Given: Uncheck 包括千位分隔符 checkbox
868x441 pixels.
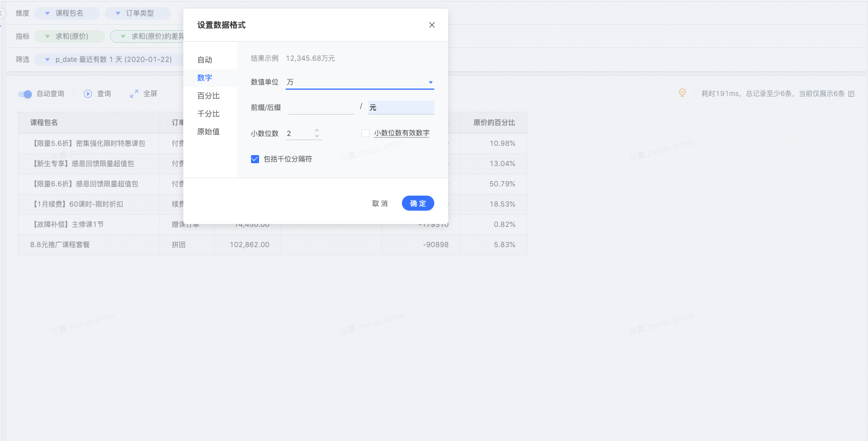Looking at the screenshot, I should click(x=254, y=159).
